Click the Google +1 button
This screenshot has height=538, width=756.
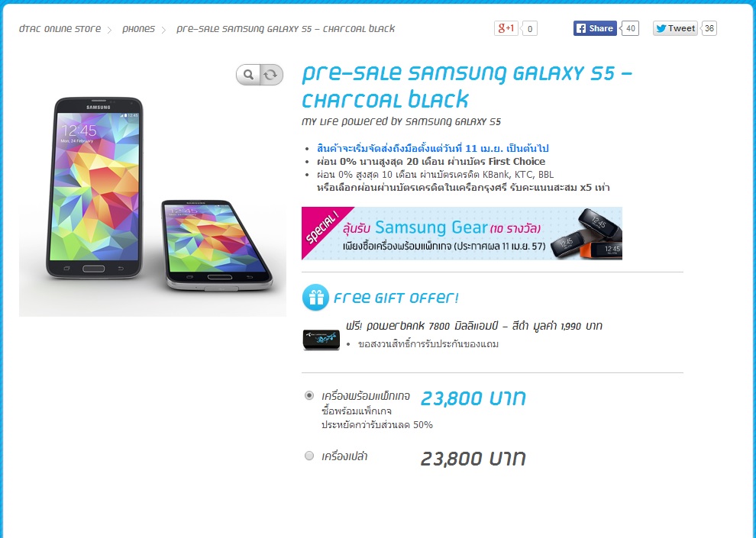pyautogui.click(x=506, y=28)
